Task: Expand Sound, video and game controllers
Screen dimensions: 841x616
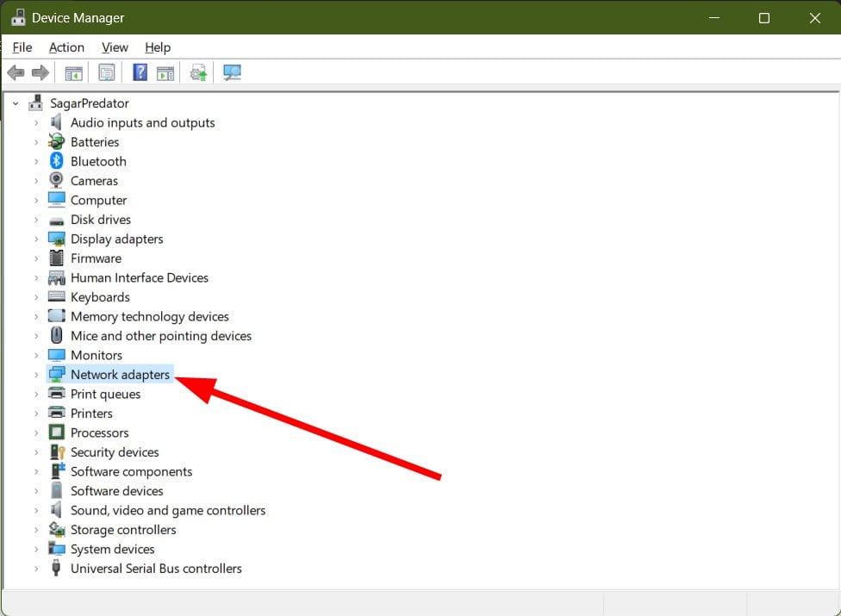Action: (x=36, y=510)
